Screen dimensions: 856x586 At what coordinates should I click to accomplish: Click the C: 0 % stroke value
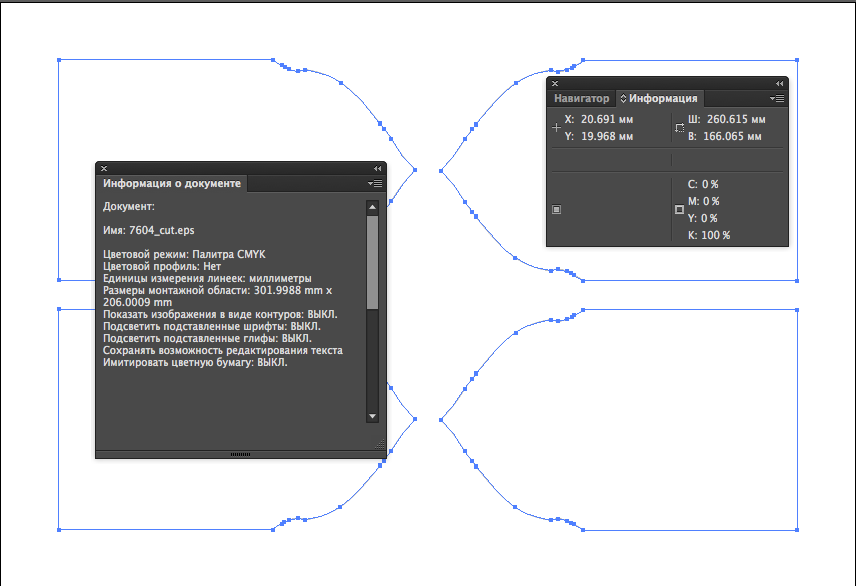click(703, 184)
